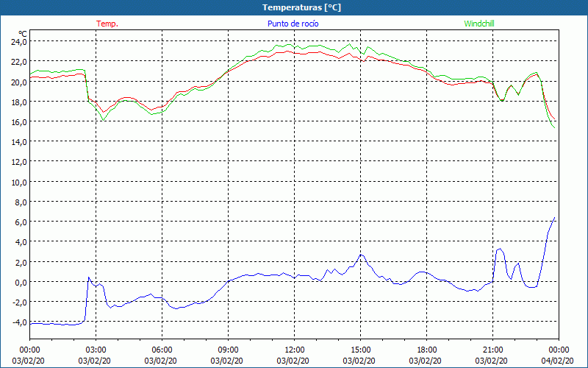Click the '2,0' y-axis value
Screen dimensions: 588x368
tap(21, 262)
